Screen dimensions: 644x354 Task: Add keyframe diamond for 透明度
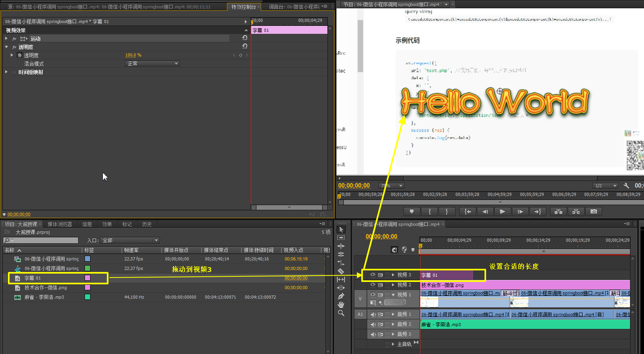pos(240,55)
